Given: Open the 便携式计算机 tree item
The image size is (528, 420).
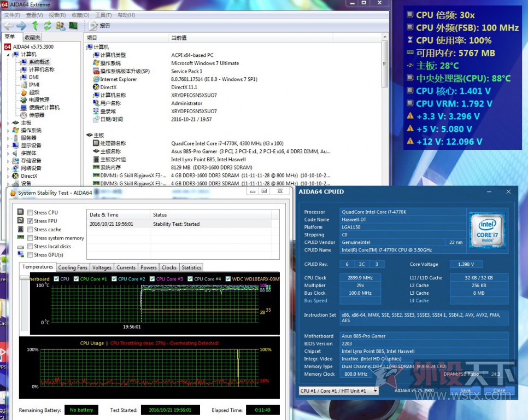Looking at the screenshot, I should pos(44,107).
